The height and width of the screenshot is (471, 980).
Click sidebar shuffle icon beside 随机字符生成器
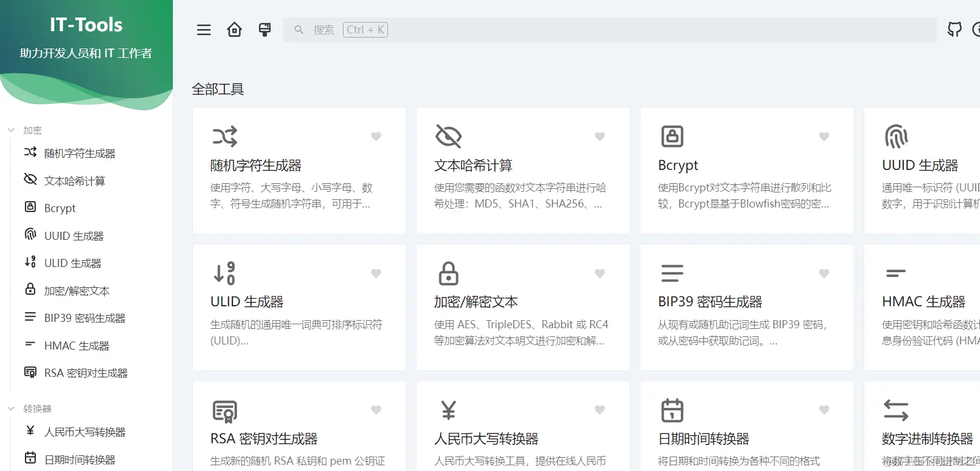(x=30, y=152)
